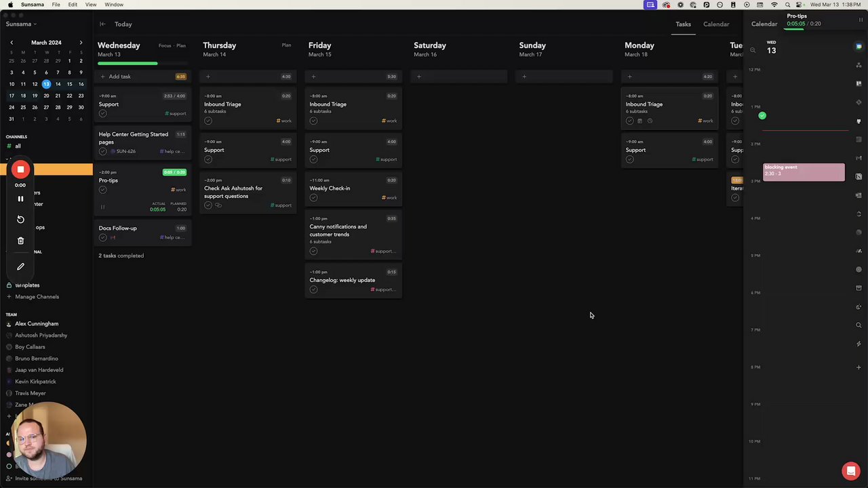Click the comment icon on Check Ask Ashutosh card
The width and height of the screenshot is (868, 488).
[218, 205]
